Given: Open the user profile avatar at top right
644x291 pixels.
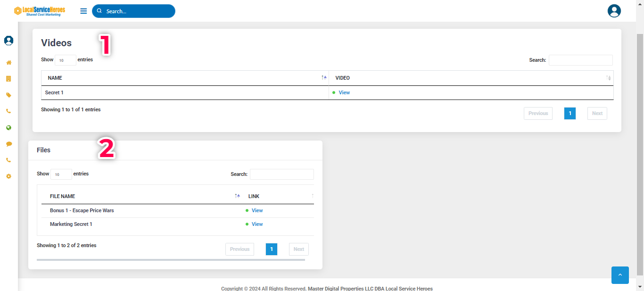Looking at the screenshot, I should pos(614,11).
